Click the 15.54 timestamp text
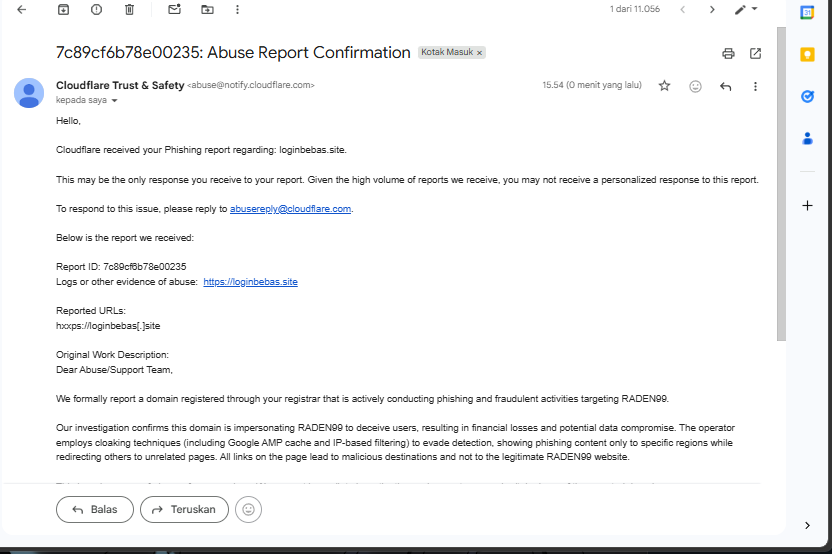Image resolution: width=832 pixels, height=554 pixels. (x=592, y=85)
